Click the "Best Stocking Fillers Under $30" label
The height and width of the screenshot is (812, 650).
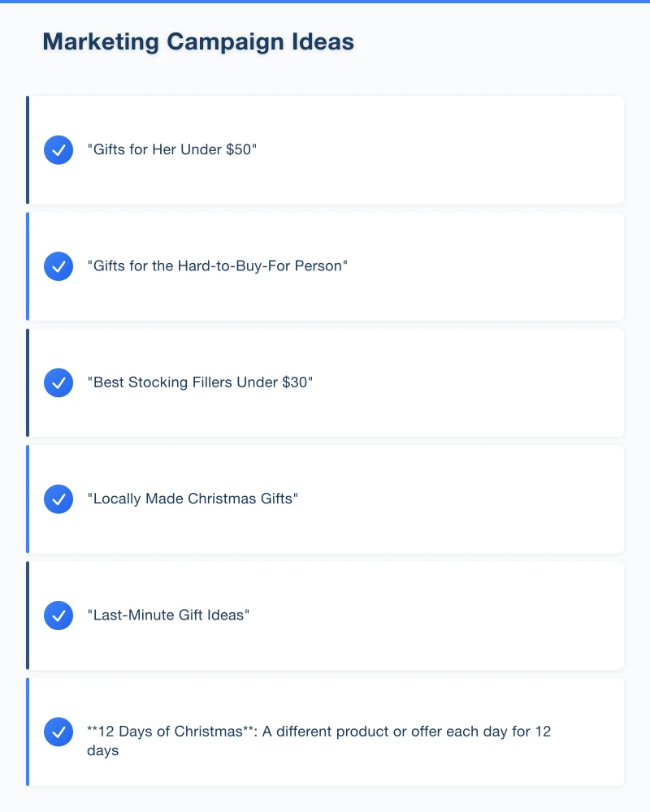pos(200,382)
